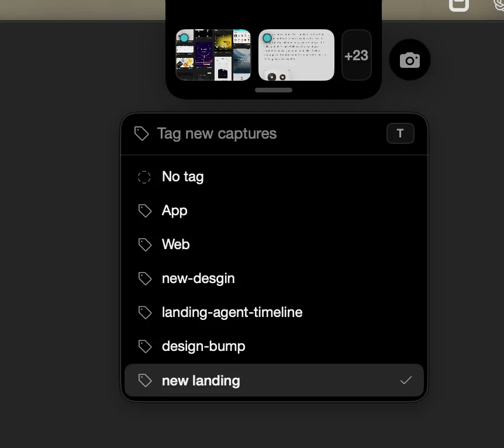Click the tag icon beside new-desgin

145,279
